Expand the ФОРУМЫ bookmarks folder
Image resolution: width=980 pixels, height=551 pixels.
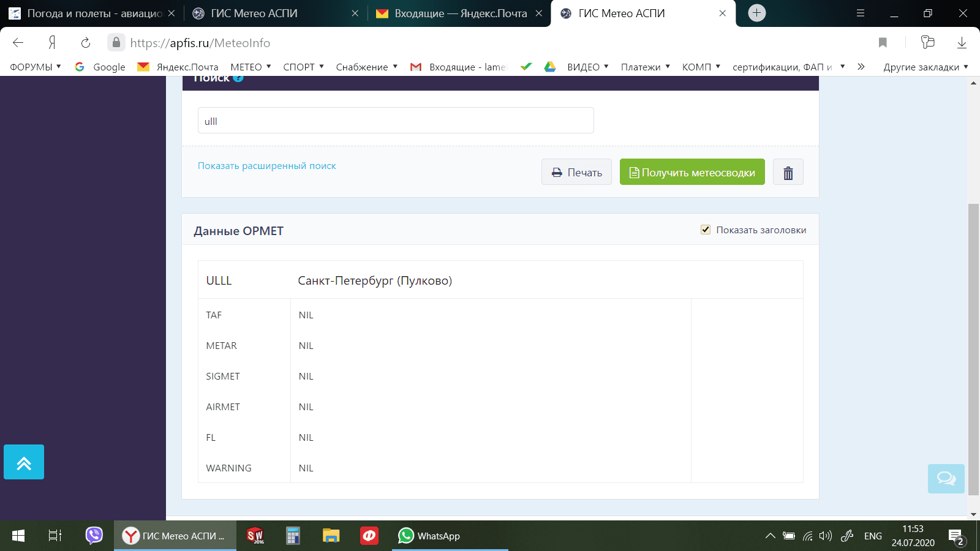coord(36,67)
